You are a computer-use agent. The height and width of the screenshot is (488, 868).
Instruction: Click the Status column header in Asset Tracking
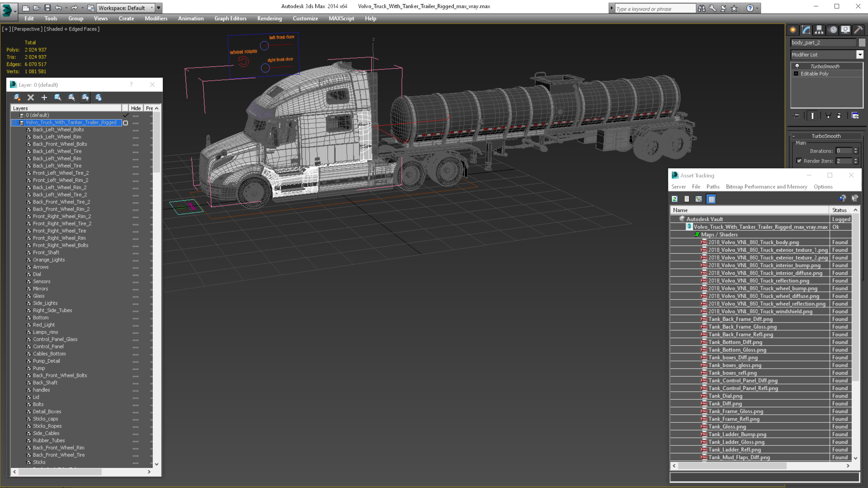tap(840, 210)
